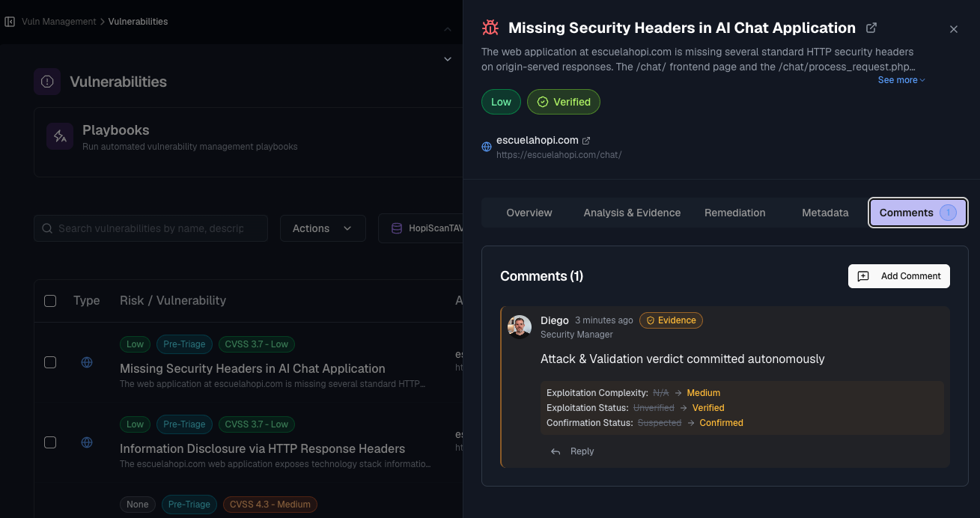Click Diego's avatar in the comment

tap(520, 327)
